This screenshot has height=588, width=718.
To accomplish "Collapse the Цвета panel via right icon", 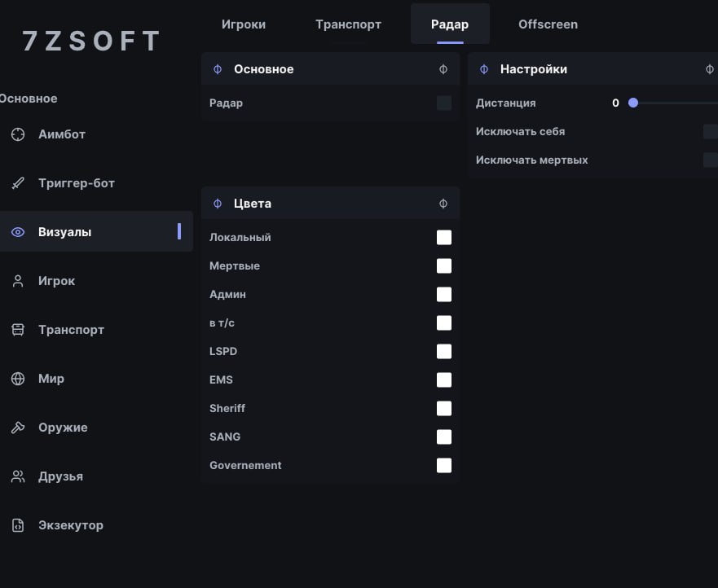I will click(x=443, y=203).
